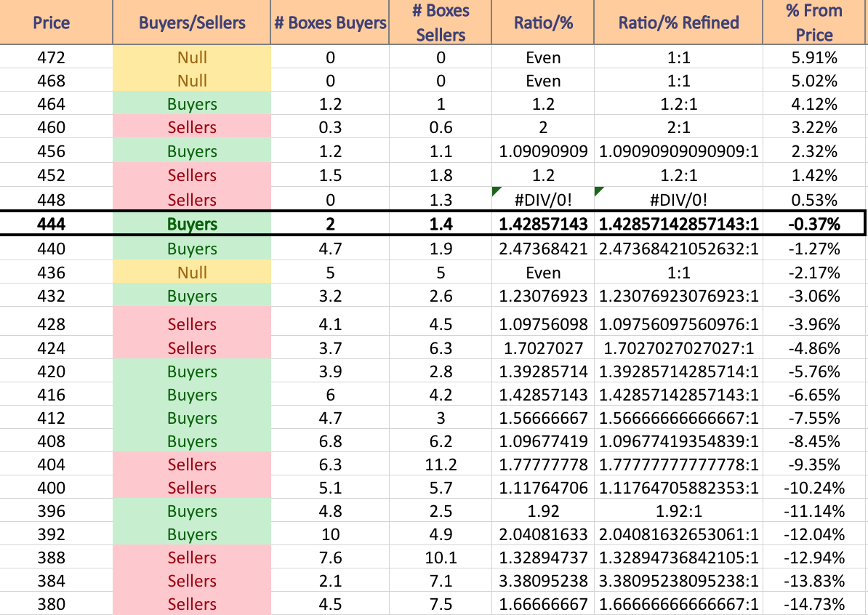Select 1.42857142857143:1 in bold row 444

(x=679, y=224)
